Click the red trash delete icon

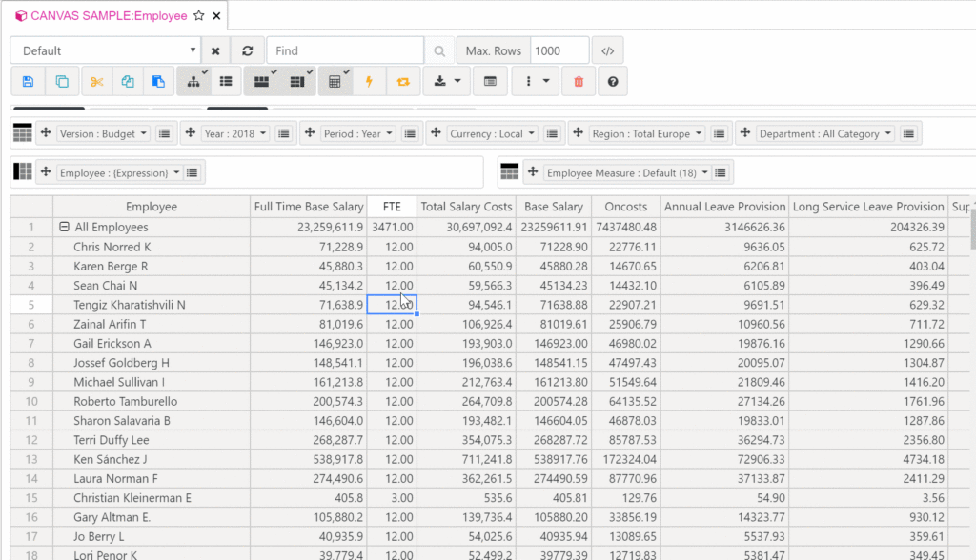point(579,82)
